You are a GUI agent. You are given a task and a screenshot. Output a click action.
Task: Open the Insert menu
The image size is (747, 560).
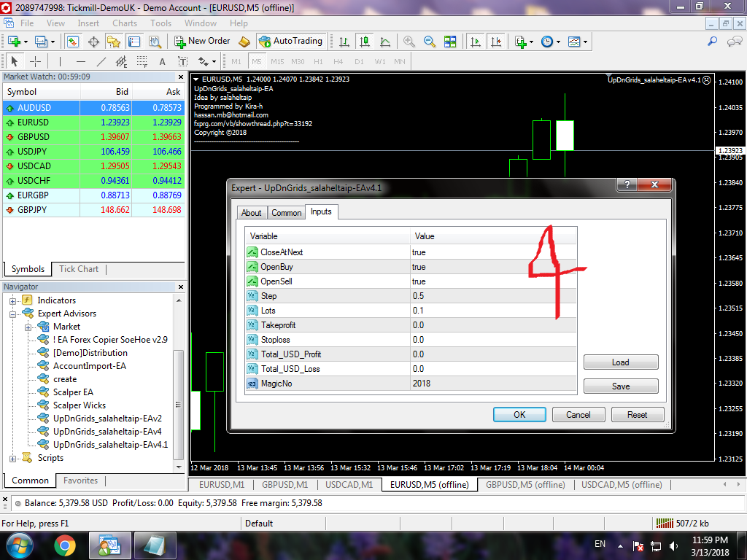88,23
